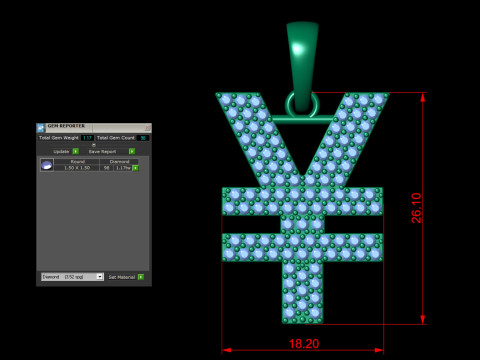The image size is (480, 360).
Task: Click the Total Gem Count value field
Action: (143, 138)
